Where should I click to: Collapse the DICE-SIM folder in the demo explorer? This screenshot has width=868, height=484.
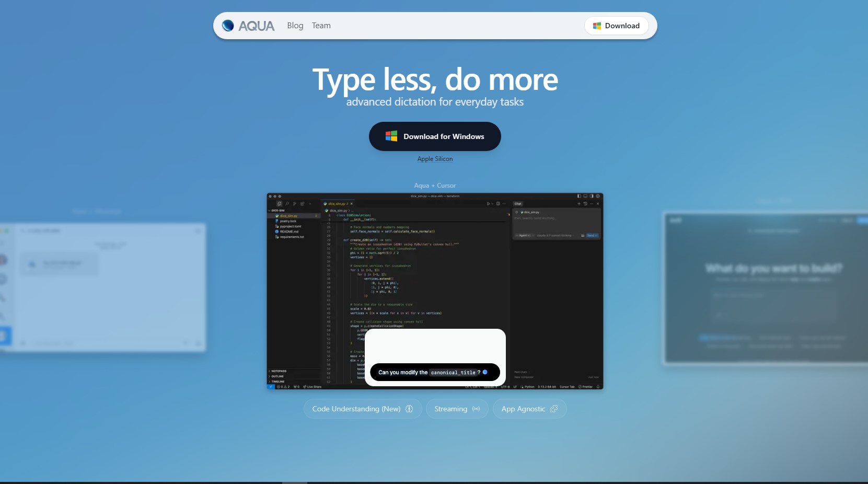click(277, 210)
